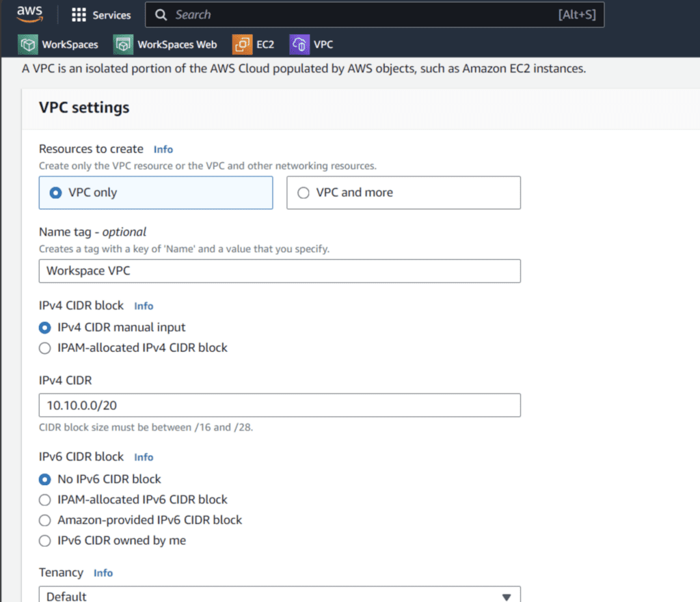Screen dimensions: 700x602
Task: Go to VPC from favorites bar
Action: pyautogui.click(x=323, y=44)
